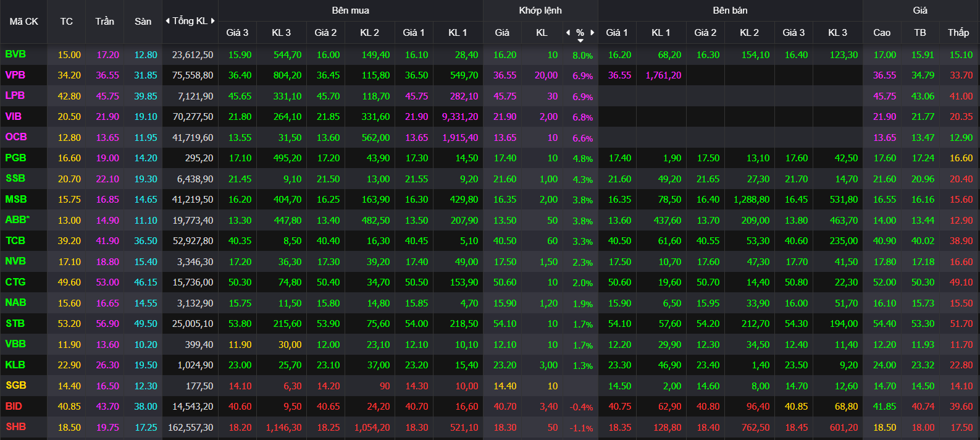Click the 6.8% change in VIB row

coord(582,117)
